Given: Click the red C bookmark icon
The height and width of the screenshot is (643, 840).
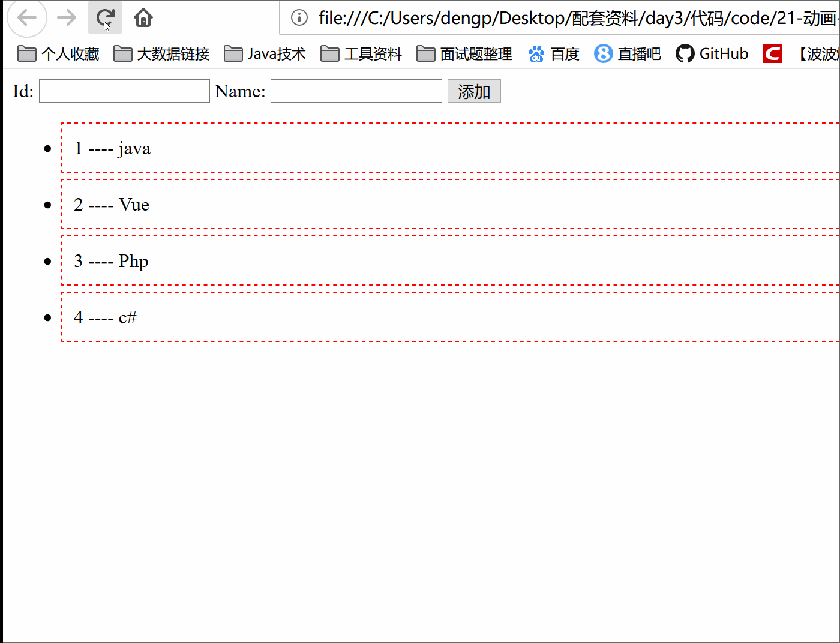Looking at the screenshot, I should pyautogui.click(x=772, y=54).
